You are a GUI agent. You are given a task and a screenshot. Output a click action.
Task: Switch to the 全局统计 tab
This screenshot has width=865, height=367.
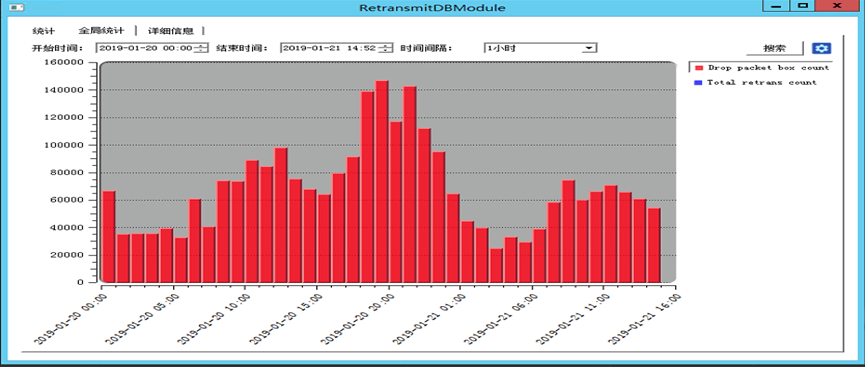point(101,31)
